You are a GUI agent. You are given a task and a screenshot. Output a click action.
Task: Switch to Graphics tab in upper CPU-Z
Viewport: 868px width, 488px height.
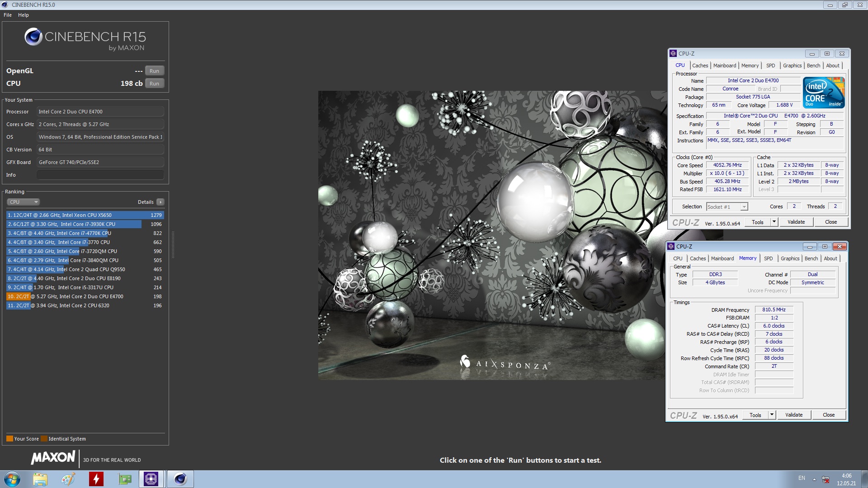(792, 66)
